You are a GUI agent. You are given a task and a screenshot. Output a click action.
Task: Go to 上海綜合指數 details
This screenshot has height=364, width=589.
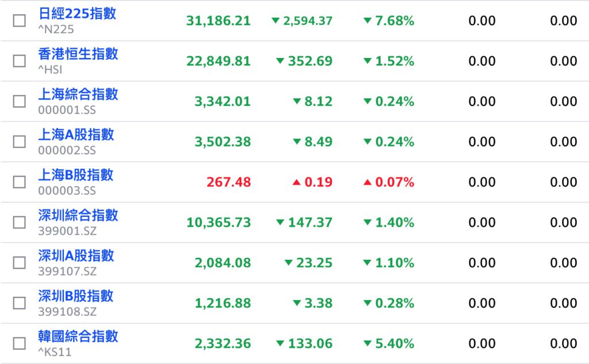coord(78,94)
